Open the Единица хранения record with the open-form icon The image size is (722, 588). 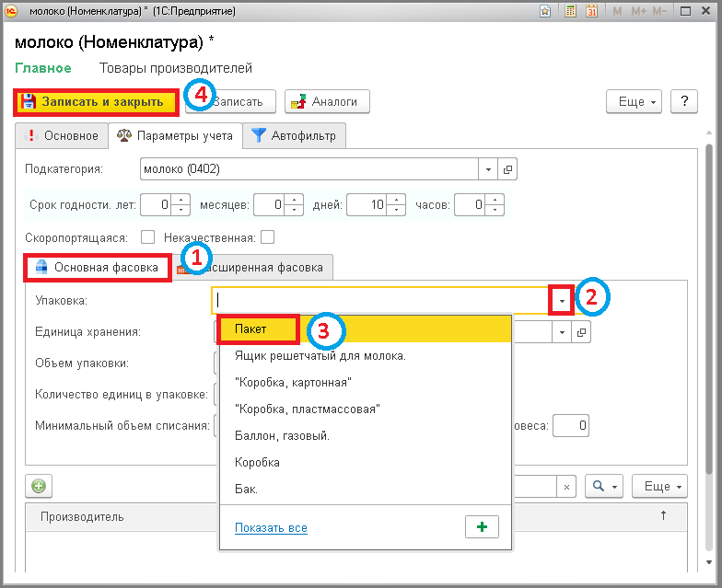[x=582, y=332]
